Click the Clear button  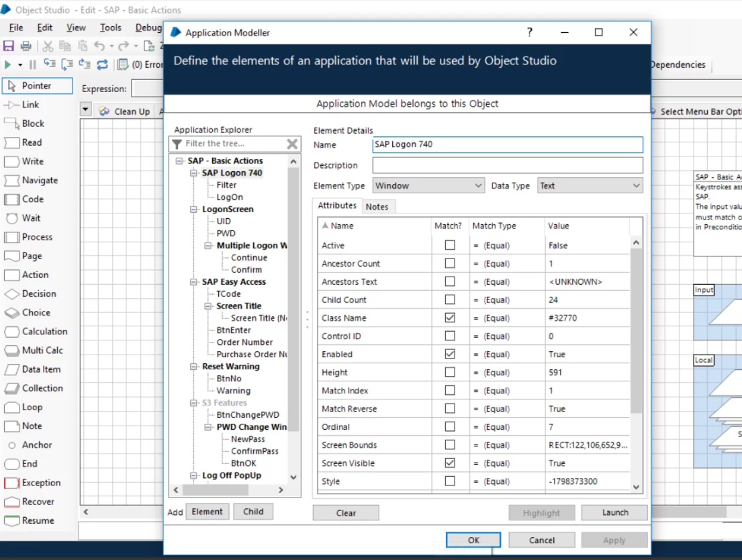(x=346, y=513)
